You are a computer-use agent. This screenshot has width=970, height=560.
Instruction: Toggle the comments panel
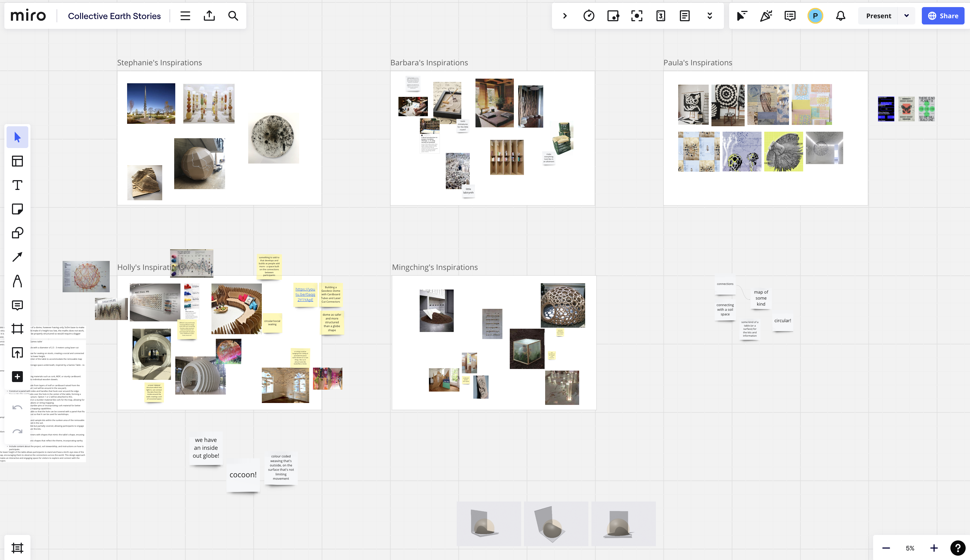tap(790, 16)
